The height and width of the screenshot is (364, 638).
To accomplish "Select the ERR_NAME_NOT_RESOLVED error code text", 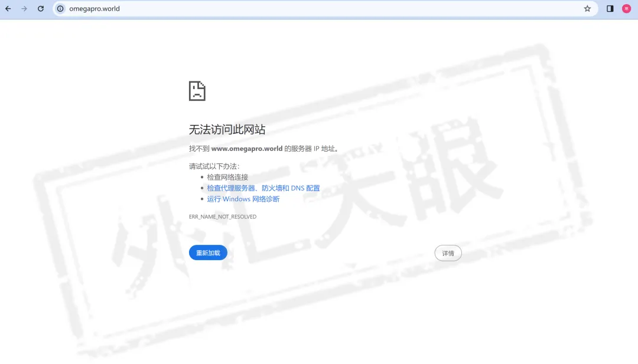I will [223, 217].
